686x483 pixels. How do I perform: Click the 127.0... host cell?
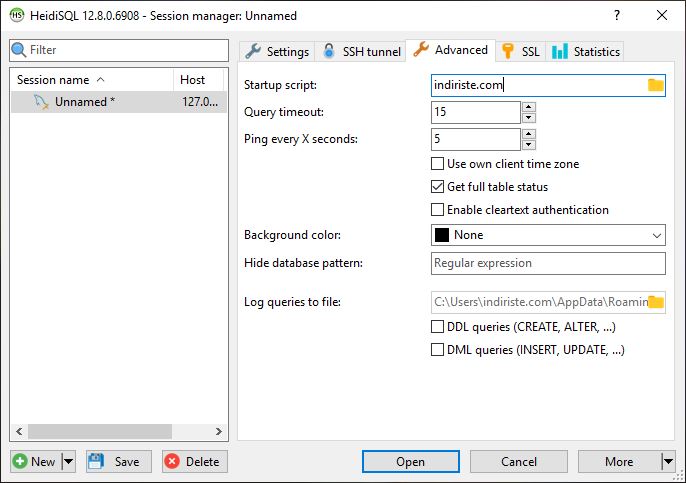(x=200, y=102)
